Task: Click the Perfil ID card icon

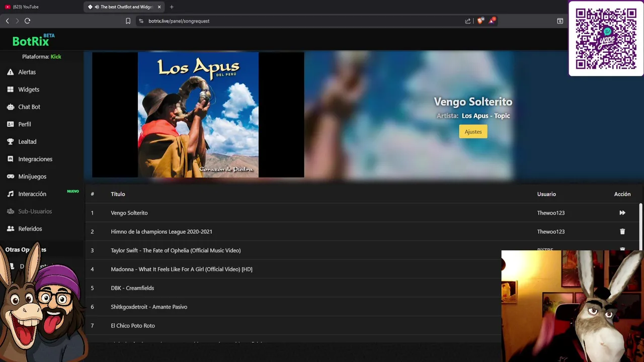Action: click(10, 124)
